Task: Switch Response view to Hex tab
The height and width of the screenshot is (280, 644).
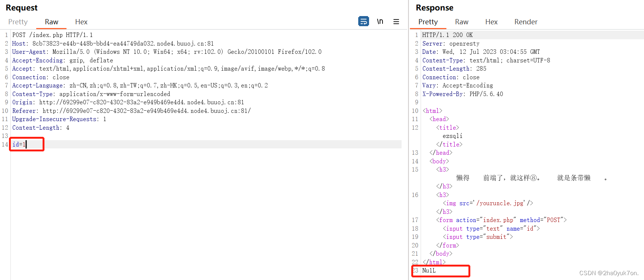Action: pyautogui.click(x=492, y=22)
